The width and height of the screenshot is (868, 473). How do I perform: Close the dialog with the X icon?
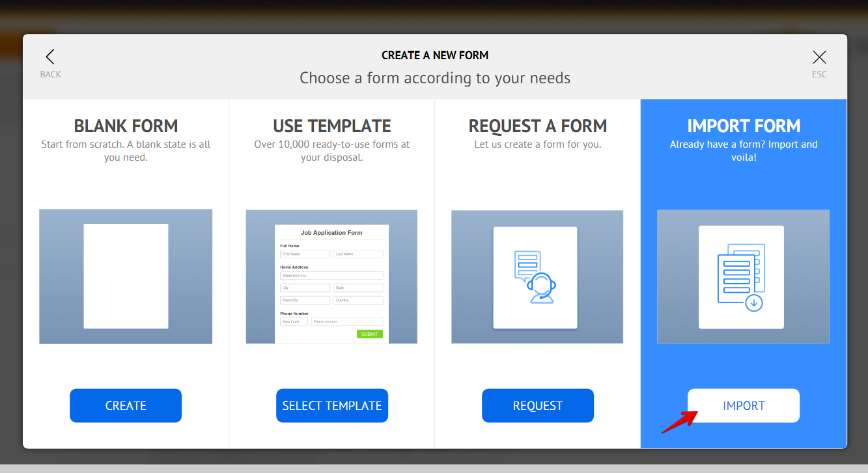coord(819,57)
